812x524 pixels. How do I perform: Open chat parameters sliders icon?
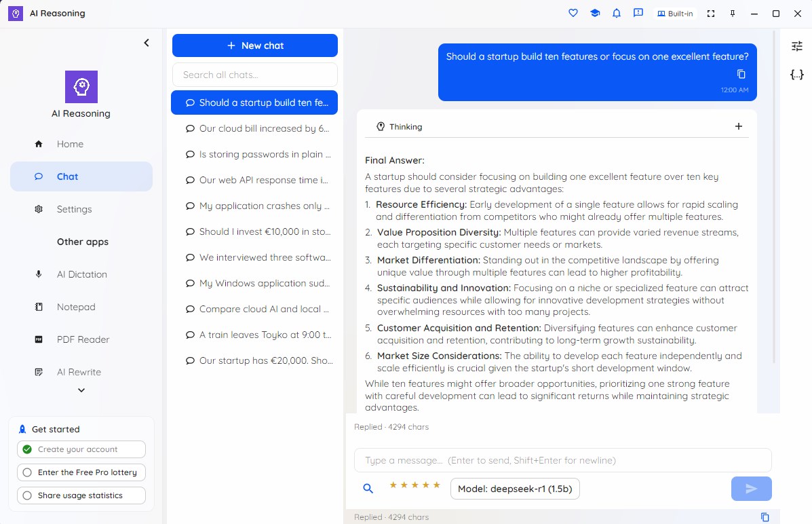pyautogui.click(x=797, y=47)
